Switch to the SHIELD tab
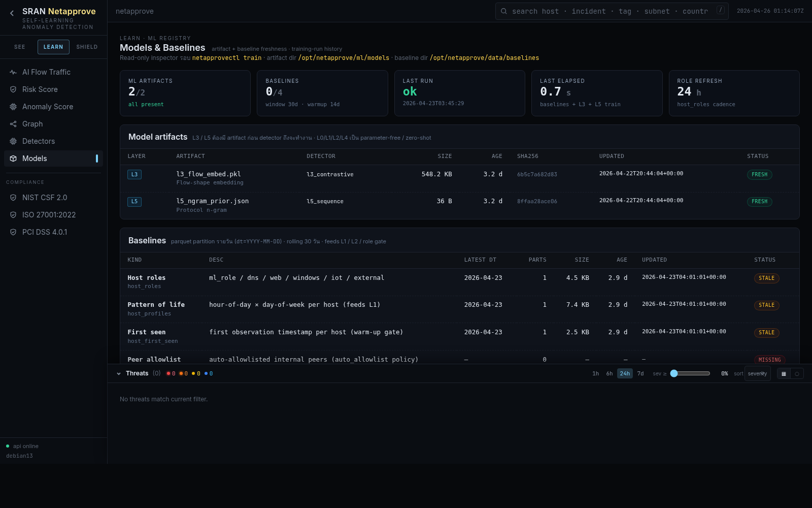The width and height of the screenshot is (812, 508). coord(87,47)
